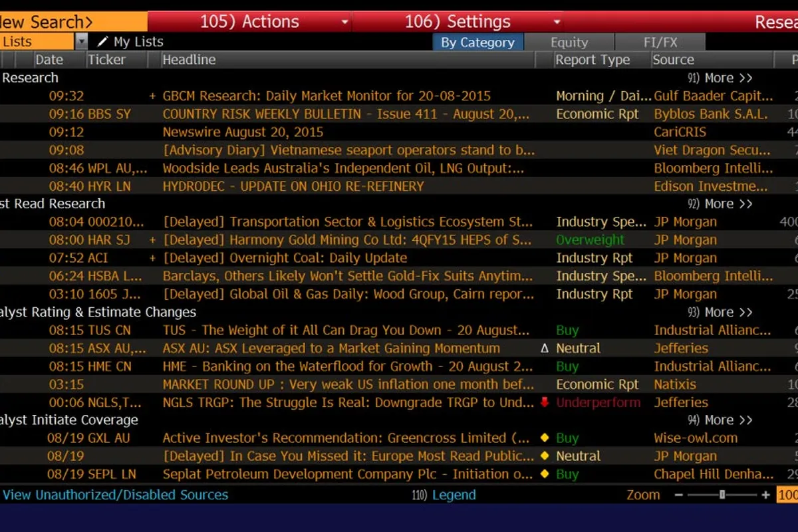Image resolution: width=798 pixels, height=532 pixels.
Task: Open the 110) Legend link
Action: pos(444,495)
